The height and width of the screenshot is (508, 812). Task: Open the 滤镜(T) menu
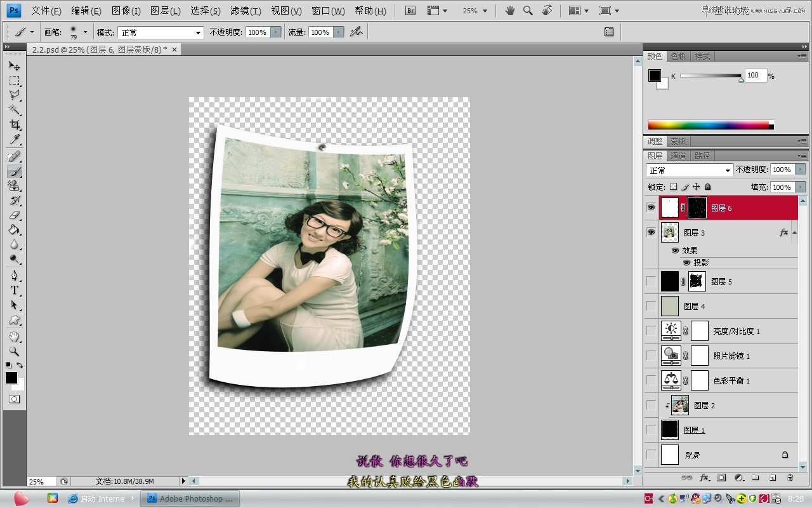click(246, 11)
